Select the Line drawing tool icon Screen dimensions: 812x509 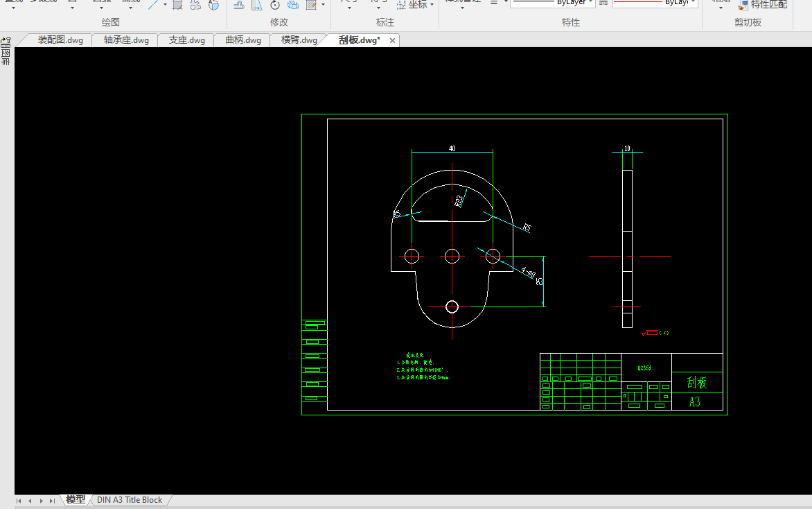click(152, 5)
